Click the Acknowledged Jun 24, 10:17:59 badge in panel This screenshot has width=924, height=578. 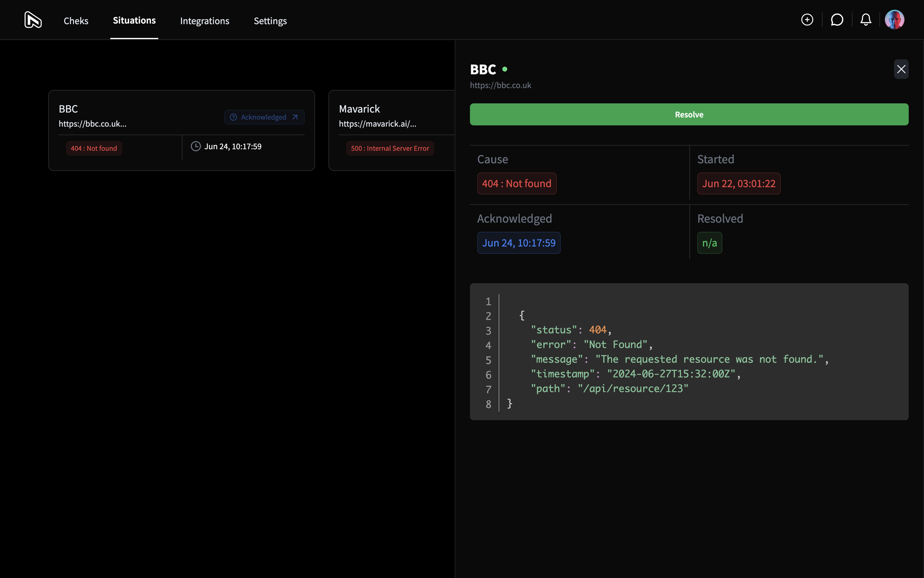point(519,243)
